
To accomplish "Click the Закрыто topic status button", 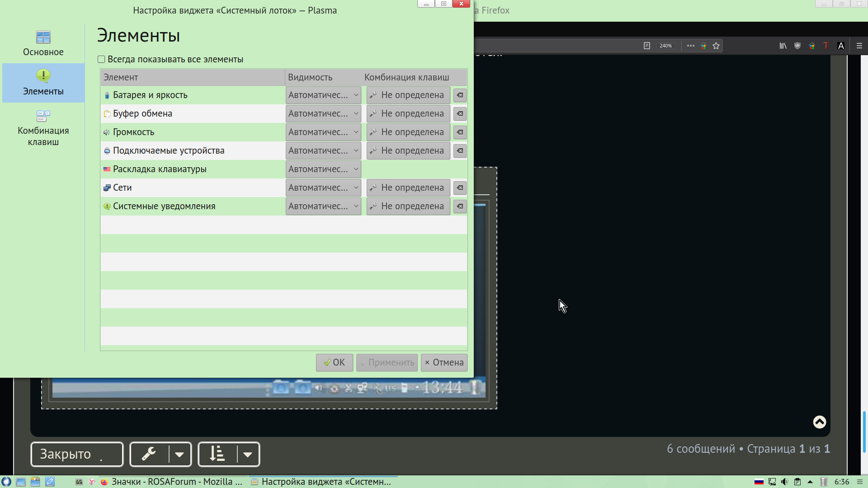I will (x=77, y=454).
